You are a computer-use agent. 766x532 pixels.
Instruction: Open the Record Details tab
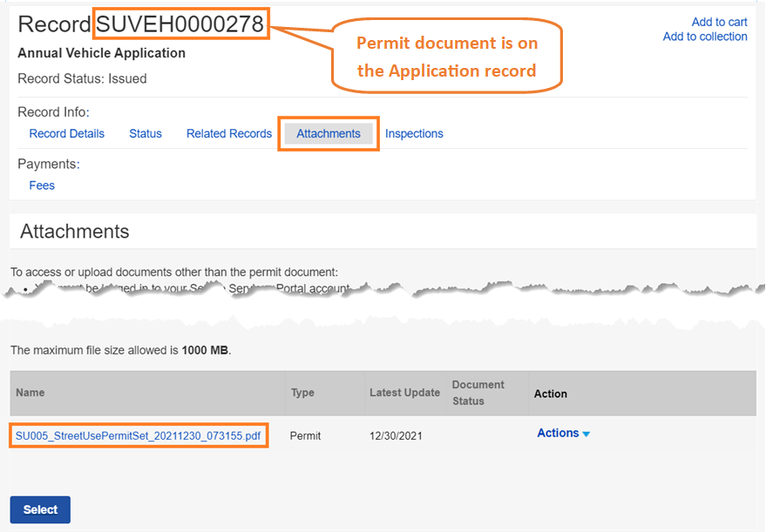pyautogui.click(x=66, y=133)
